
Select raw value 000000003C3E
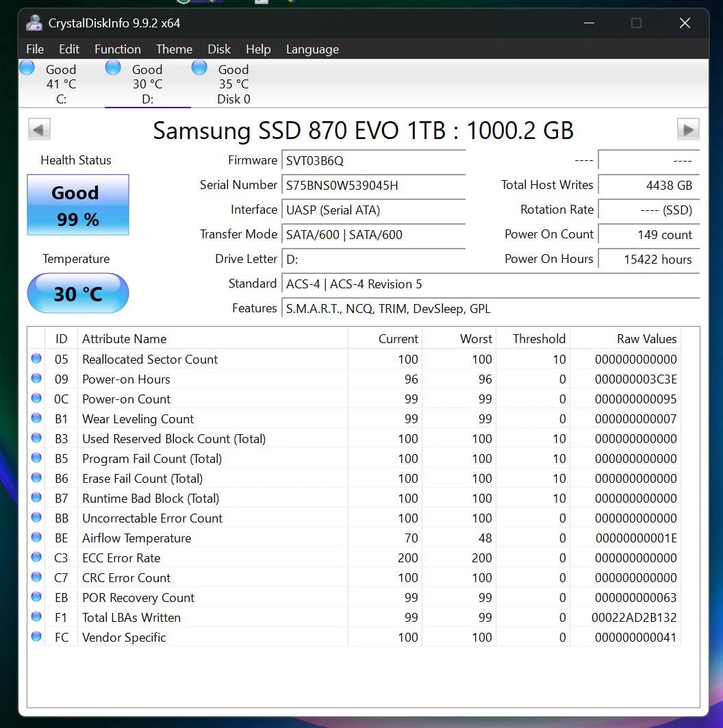pyautogui.click(x=636, y=379)
